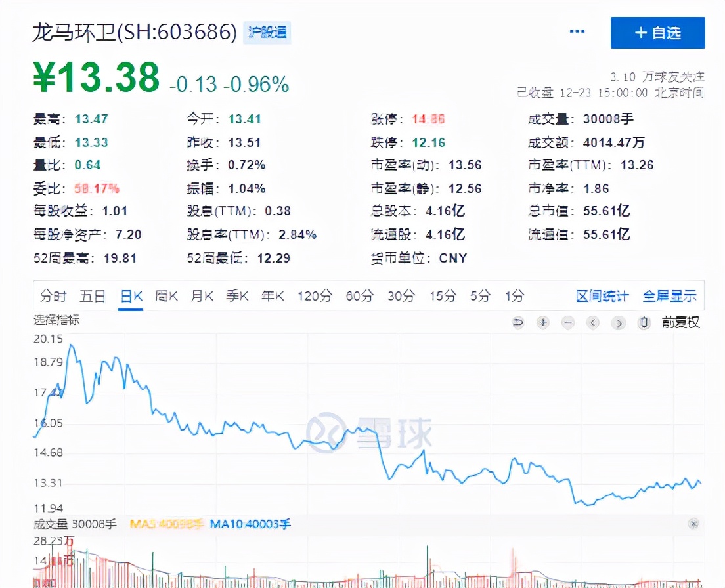Open the three-dots more options menu
The height and width of the screenshot is (588, 725).
pos(577,31)
